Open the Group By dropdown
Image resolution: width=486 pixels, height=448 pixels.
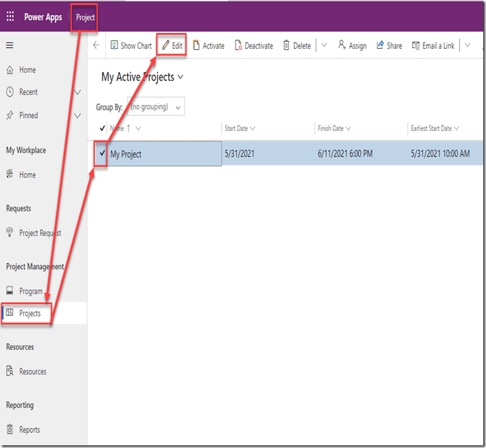[157, 107]
